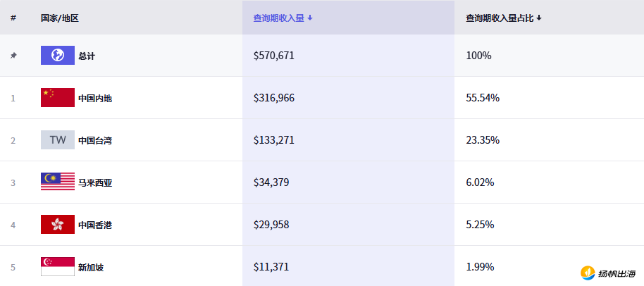The image size is (644, 286).
Task: Click the China flag icon
Action: (57, 98)
